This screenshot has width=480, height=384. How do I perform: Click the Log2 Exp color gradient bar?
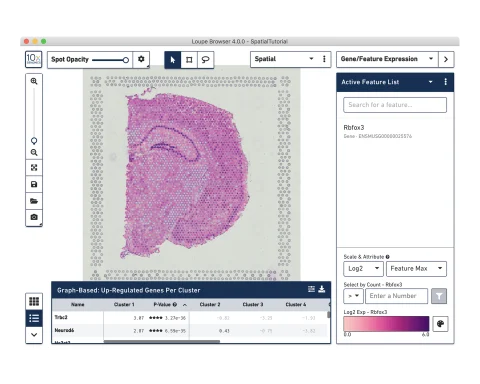pyautogui.click(x=386, y=324)
